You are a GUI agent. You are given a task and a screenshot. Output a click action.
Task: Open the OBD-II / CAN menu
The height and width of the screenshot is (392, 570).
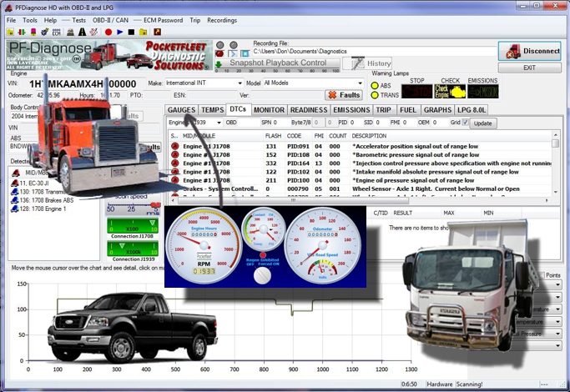coord(110,20)
